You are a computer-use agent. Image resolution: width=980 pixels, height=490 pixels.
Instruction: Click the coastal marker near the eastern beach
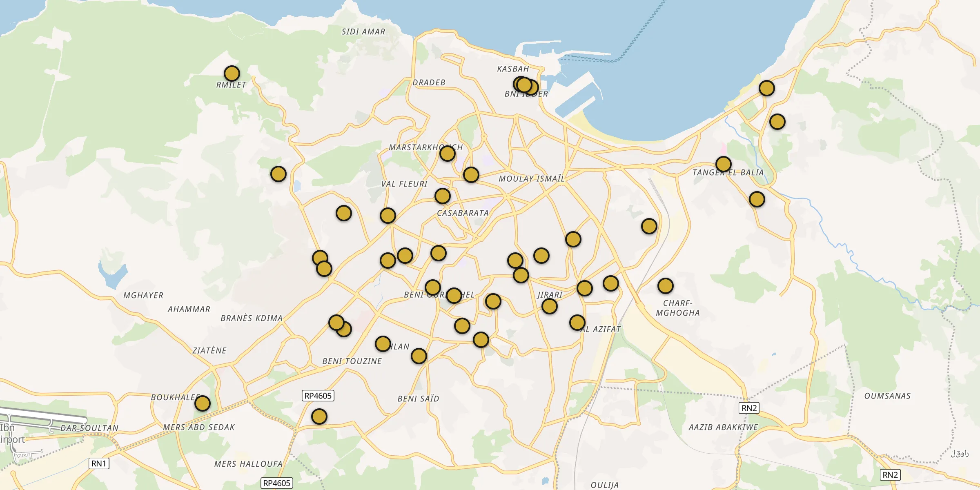[767, 88]
